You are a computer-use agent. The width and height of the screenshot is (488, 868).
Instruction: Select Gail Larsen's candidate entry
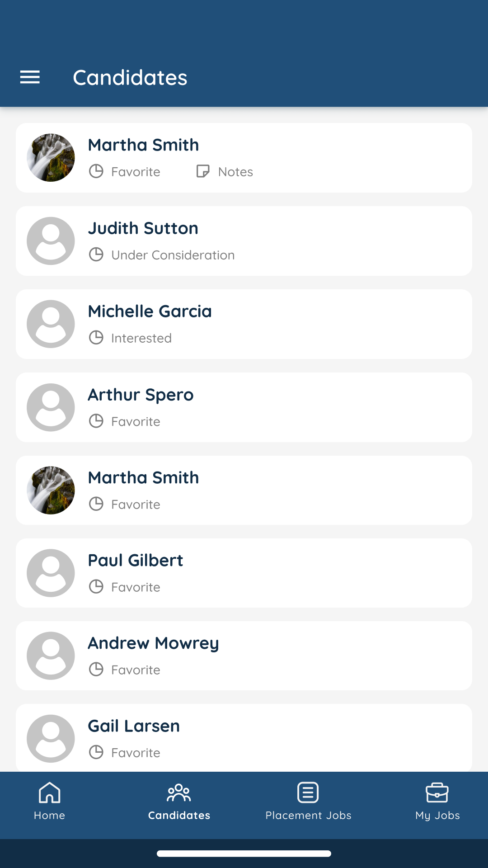(x=244, y=738)
